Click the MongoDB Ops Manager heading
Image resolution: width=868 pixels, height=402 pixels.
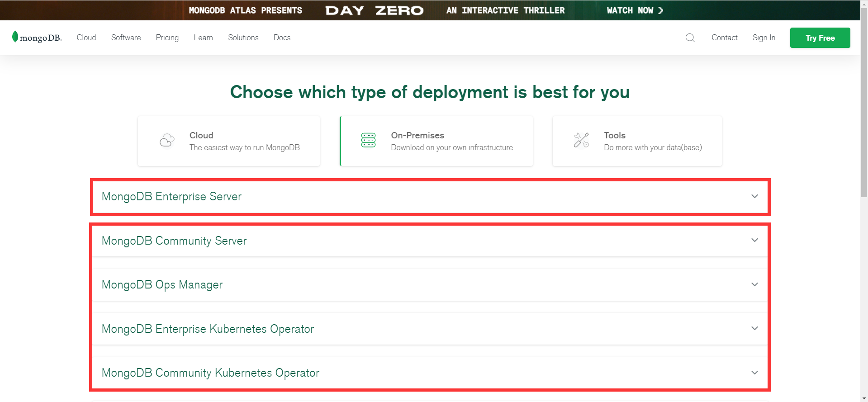point(162,285)
